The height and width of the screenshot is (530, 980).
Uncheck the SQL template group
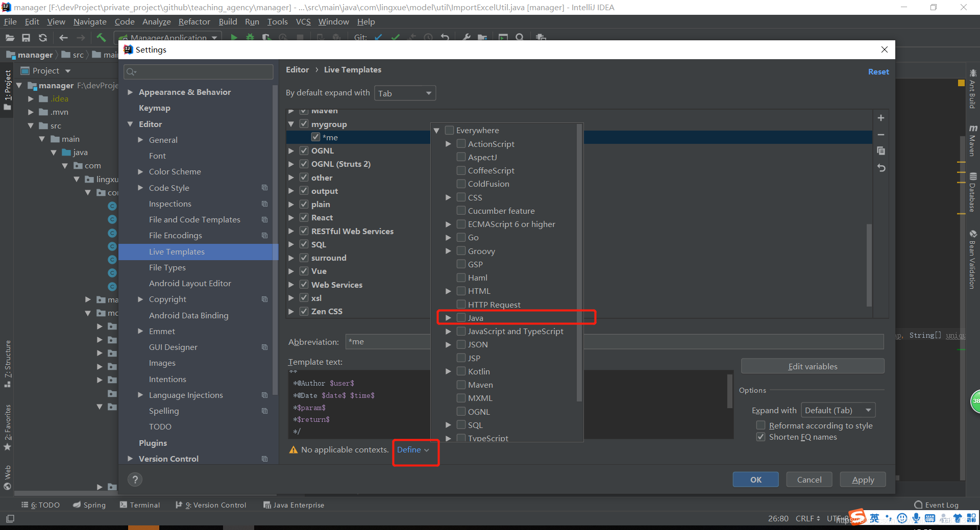[304, 244]
